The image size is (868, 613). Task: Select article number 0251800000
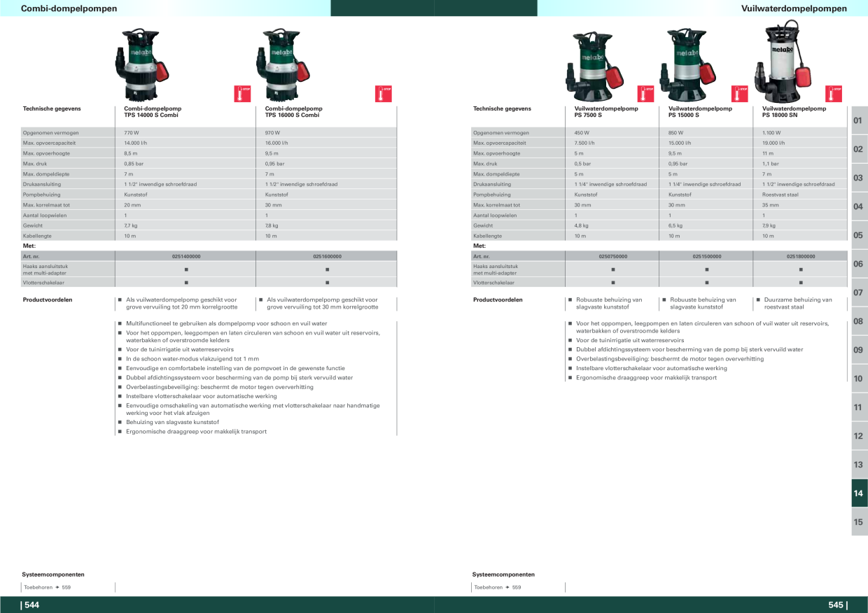point(801,257)
